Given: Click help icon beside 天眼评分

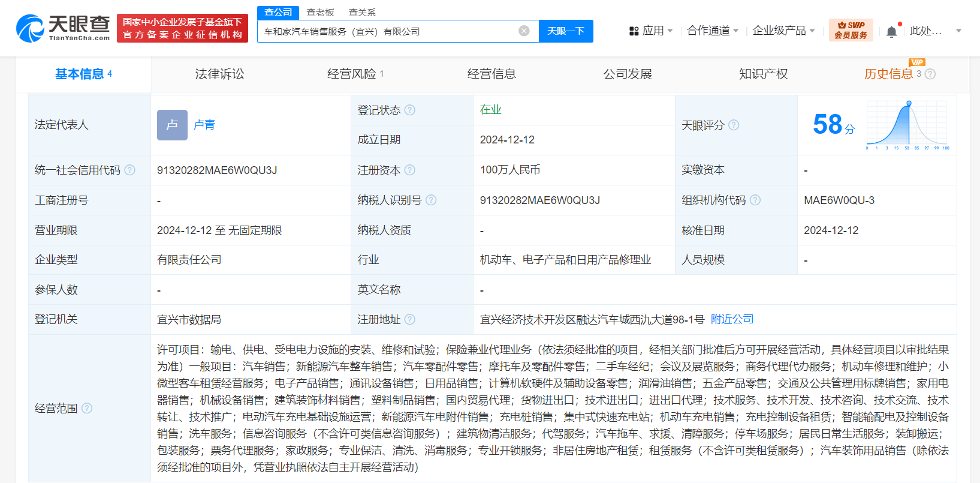Looking at the screenshot, I should click(734, 125).
